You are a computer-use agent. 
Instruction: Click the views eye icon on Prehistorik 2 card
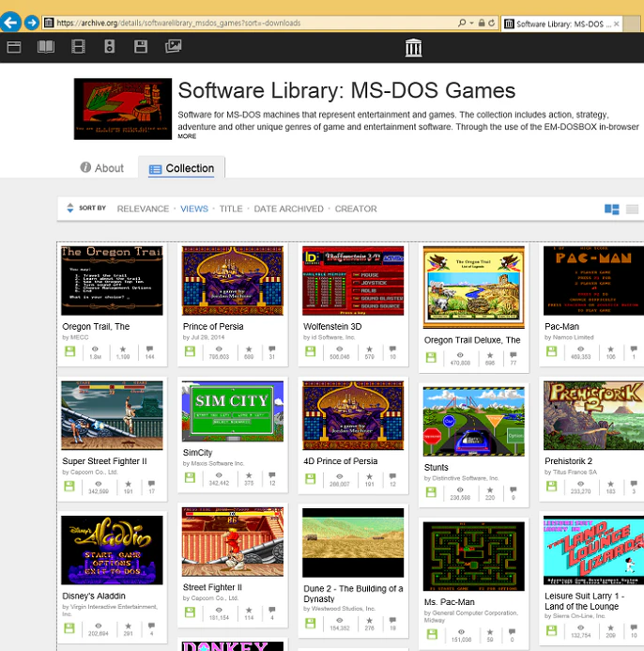(580, 484)
